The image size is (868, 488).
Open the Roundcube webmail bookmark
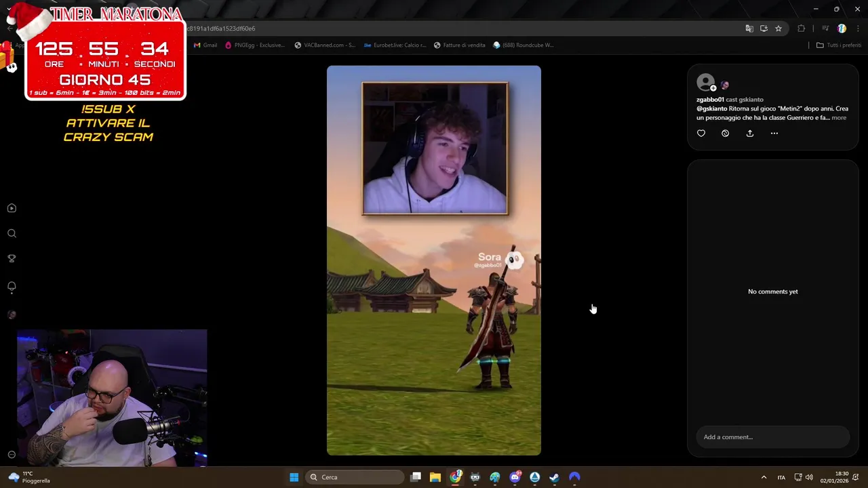coord(523,45)
